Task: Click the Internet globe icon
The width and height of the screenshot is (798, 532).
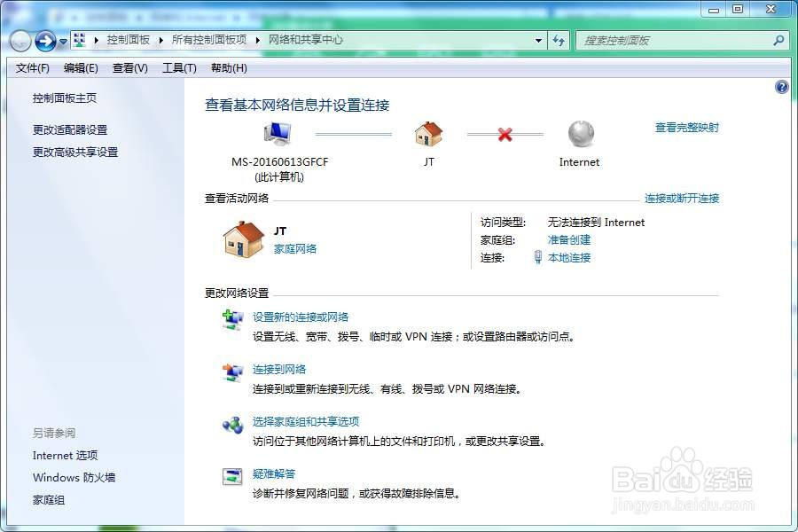Action: tap(579, 133)
